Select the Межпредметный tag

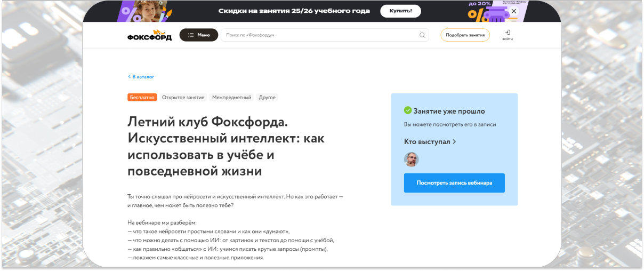(231, 98)
